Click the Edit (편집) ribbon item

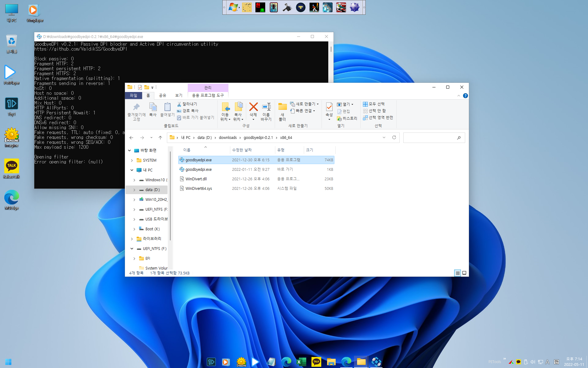344,111
